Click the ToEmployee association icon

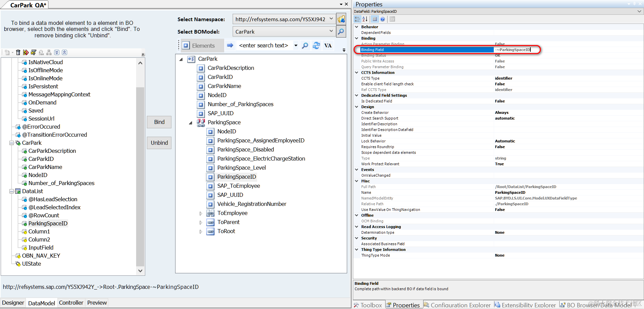coord(210,213)
